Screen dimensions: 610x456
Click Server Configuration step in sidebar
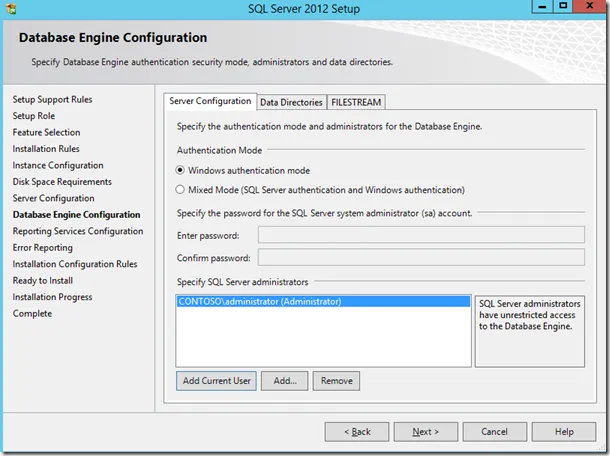pyautogui.click(x=53, y=198)
